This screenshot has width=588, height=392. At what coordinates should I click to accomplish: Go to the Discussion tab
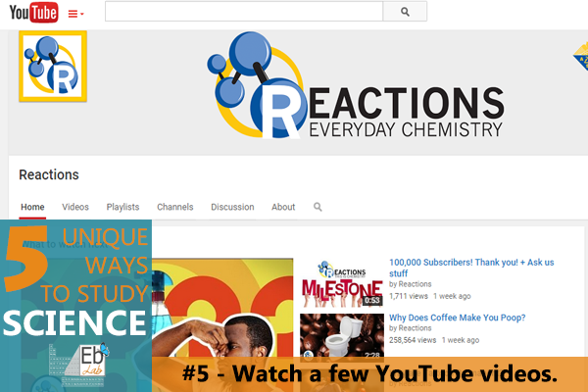(x=232, y=207)
